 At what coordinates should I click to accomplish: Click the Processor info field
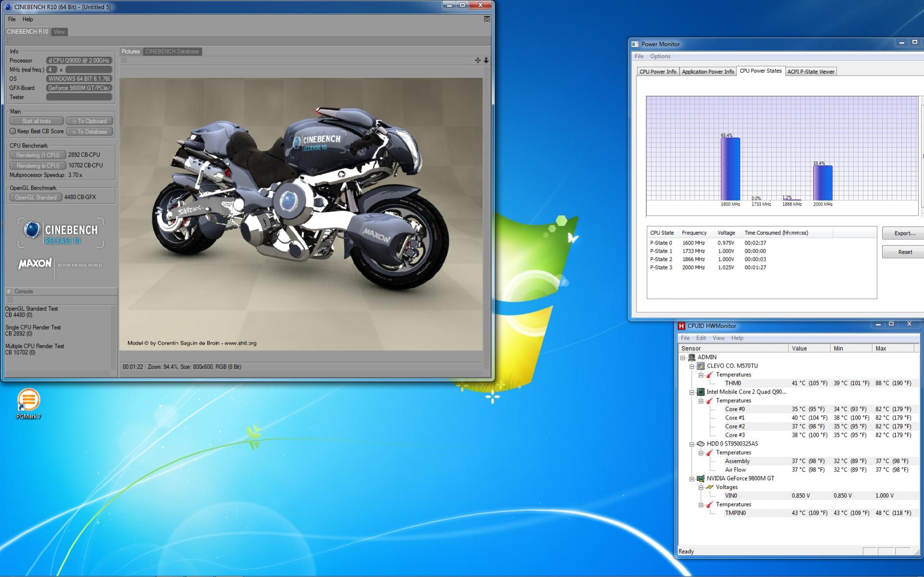click(79, 61)
